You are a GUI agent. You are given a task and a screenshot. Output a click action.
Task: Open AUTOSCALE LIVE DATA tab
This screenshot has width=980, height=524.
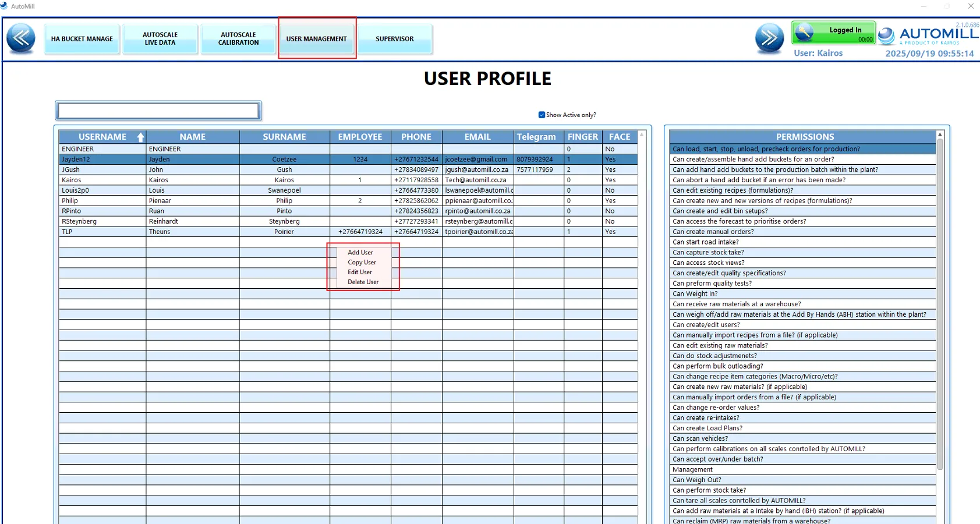[160, 39]
